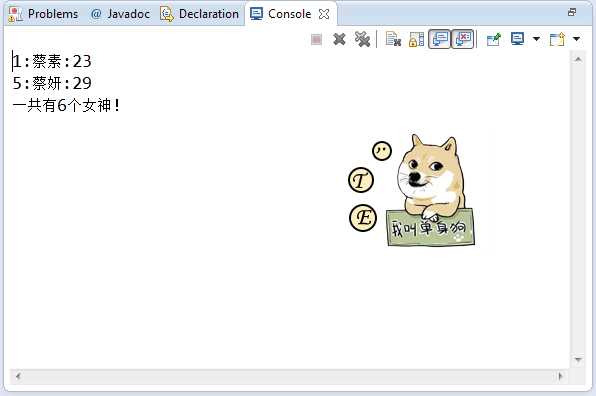596x396 pixels.
Task: Click the vertical scrollbar up arrow
Action: point(578,59)
